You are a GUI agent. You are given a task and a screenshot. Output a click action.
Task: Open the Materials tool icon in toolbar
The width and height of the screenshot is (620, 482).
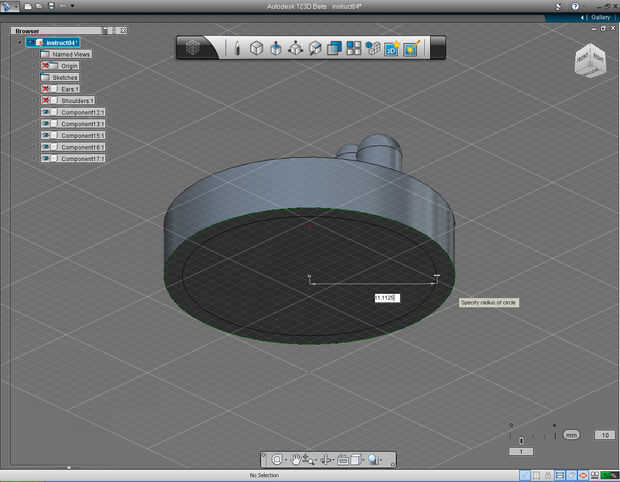[412, 47]
